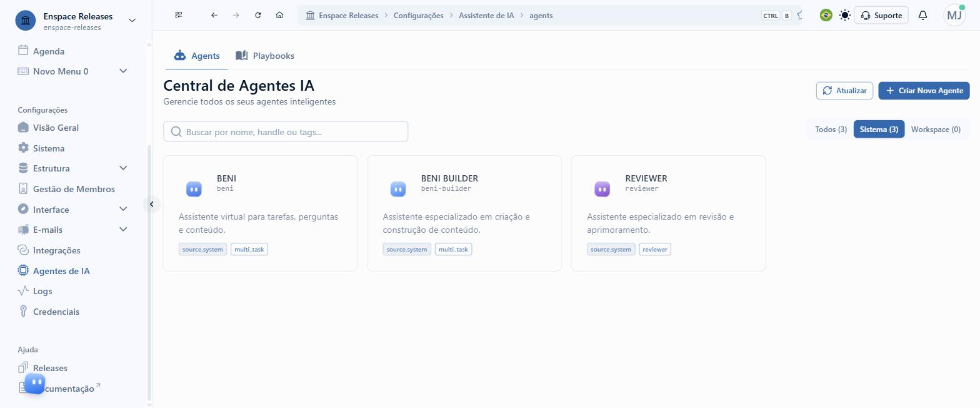Image resolution: width=980 pixels, height=408 pixels.
Task: Click the agents breadcrumb text
Action: (541, 15)
